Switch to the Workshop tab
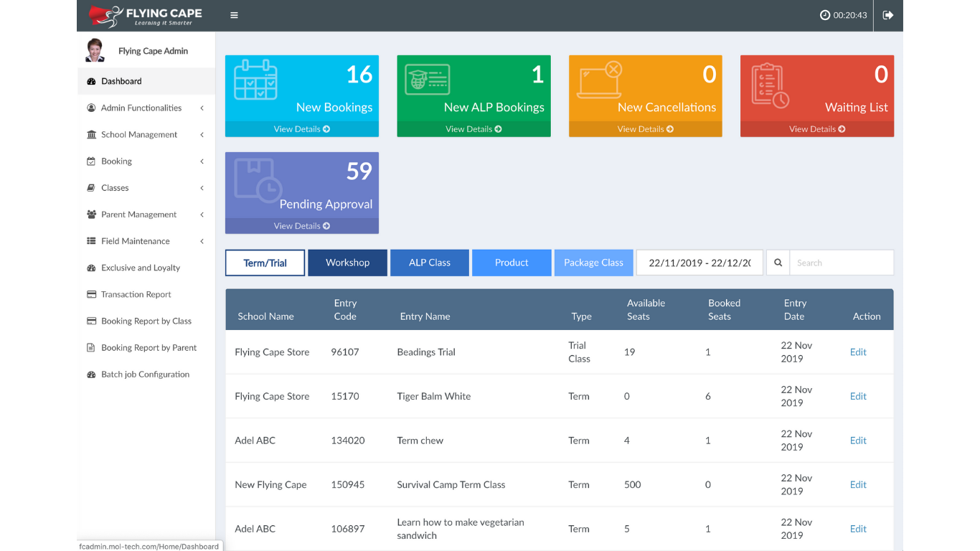The width and height of the screenshot is (980, 551). pos(347,263)
